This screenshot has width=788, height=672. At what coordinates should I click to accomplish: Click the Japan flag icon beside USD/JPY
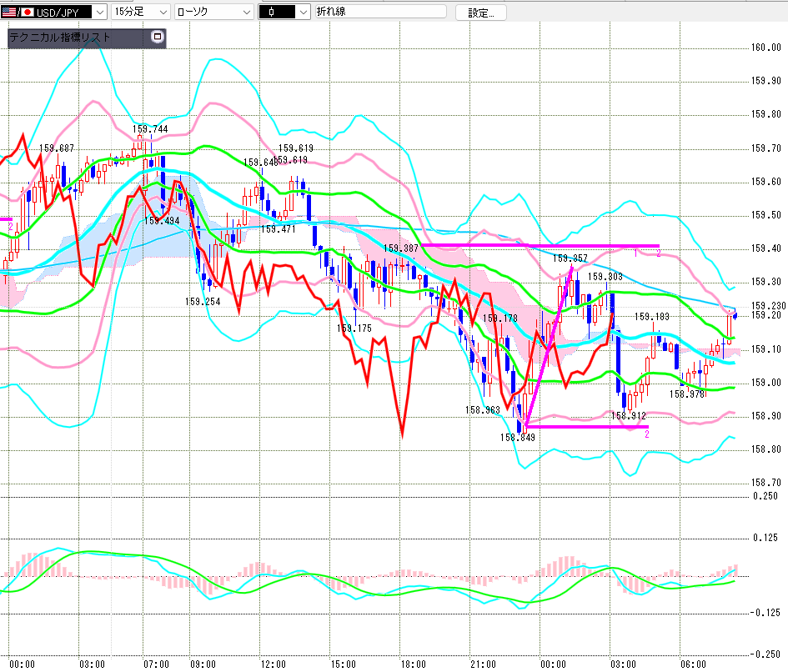pos(27,13)
